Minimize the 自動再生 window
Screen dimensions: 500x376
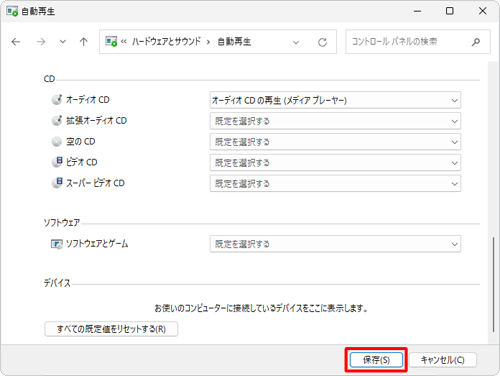tap(417, 11)
